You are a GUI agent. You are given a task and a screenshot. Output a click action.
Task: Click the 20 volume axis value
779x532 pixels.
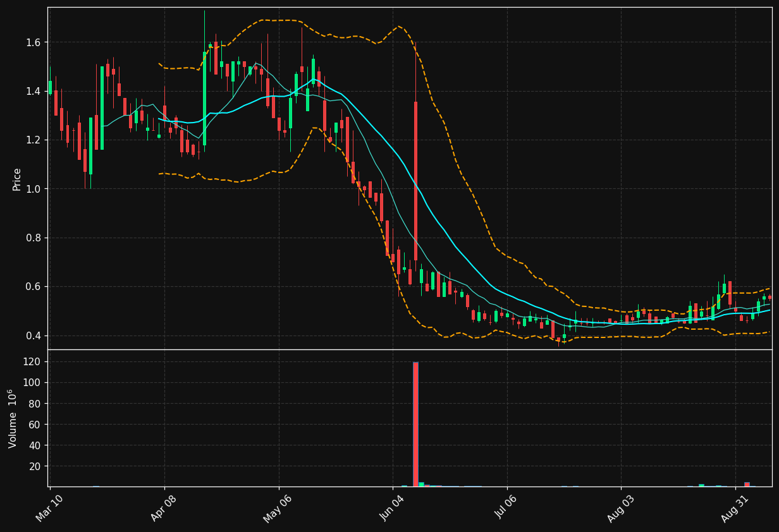35,466
